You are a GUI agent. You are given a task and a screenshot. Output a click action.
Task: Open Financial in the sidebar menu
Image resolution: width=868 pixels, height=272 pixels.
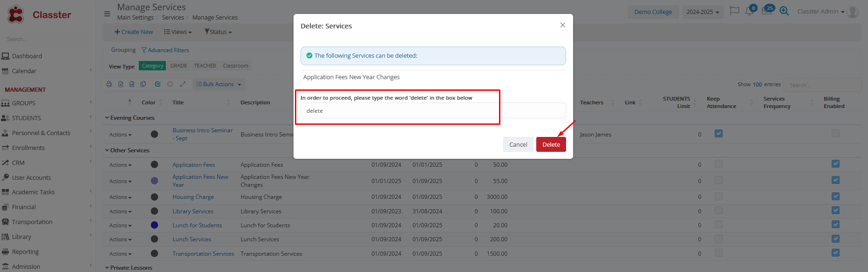(24, 207)
